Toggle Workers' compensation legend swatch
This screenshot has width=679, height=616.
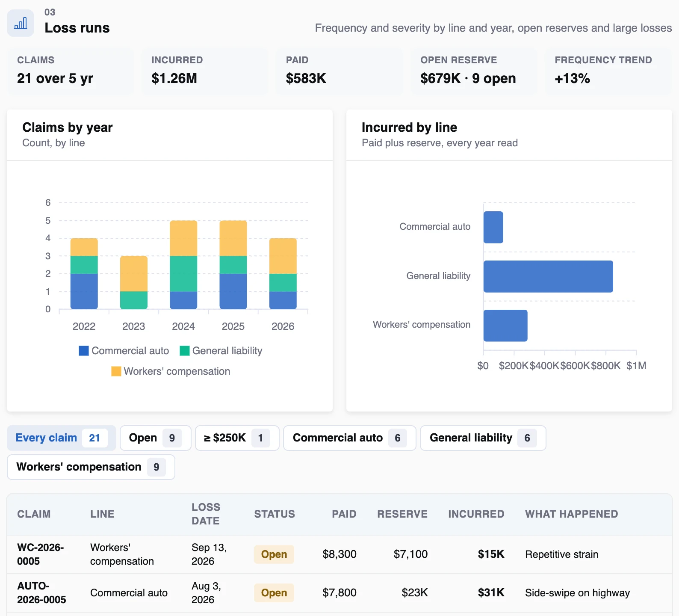pyautogui.click(x=116, y=371)
